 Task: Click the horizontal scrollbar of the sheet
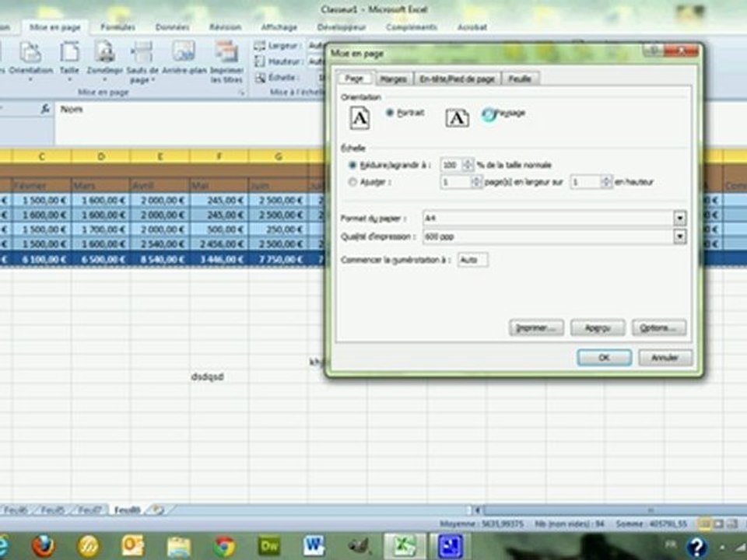pos(615,510)
